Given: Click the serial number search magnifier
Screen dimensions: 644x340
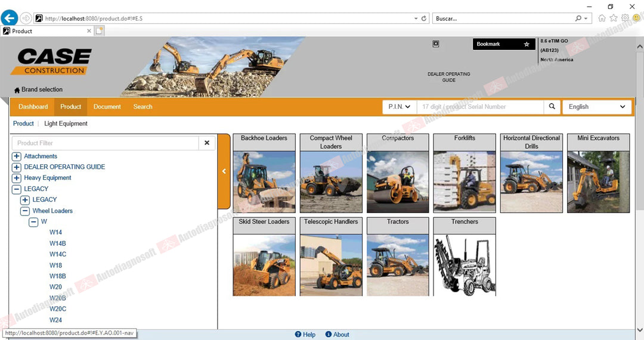Looking at the screenshot, I should pos(552,107).
